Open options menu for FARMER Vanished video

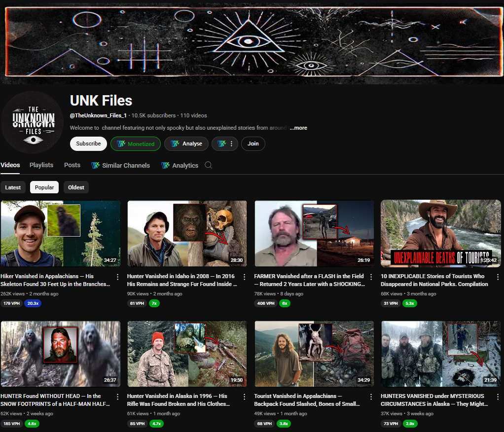click(x=371, y=277)
